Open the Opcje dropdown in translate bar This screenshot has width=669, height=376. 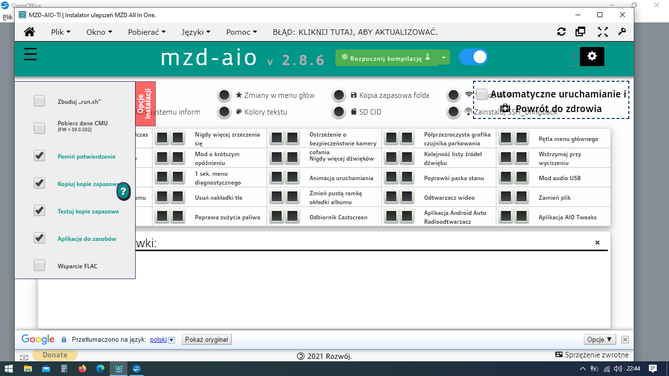click(x=599, y=339)
